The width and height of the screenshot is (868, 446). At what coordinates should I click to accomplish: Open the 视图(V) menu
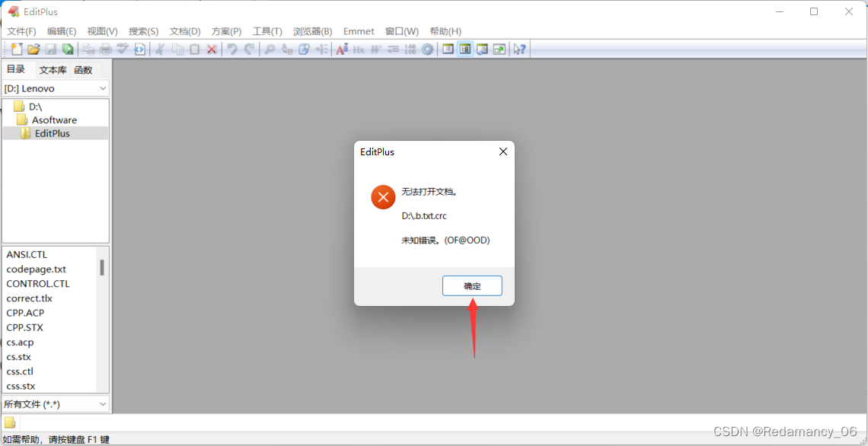pos(103,31)
